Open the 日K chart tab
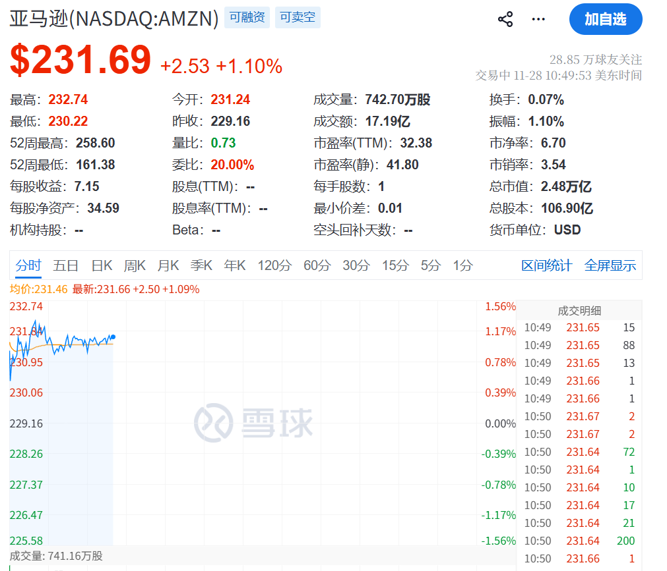667x571 pixels. click(102, 265)
